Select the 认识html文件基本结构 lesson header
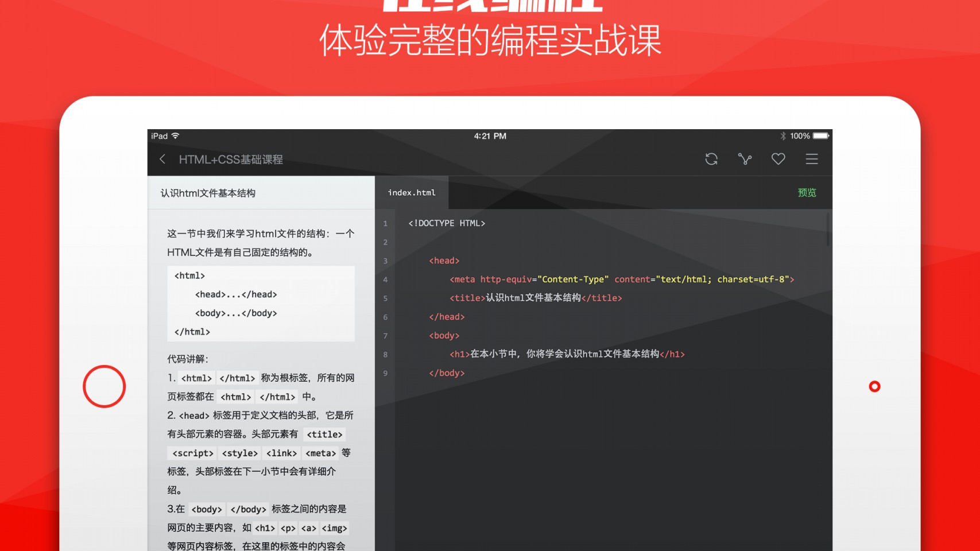Screen dimensions: 980x551 pos(208,193)
